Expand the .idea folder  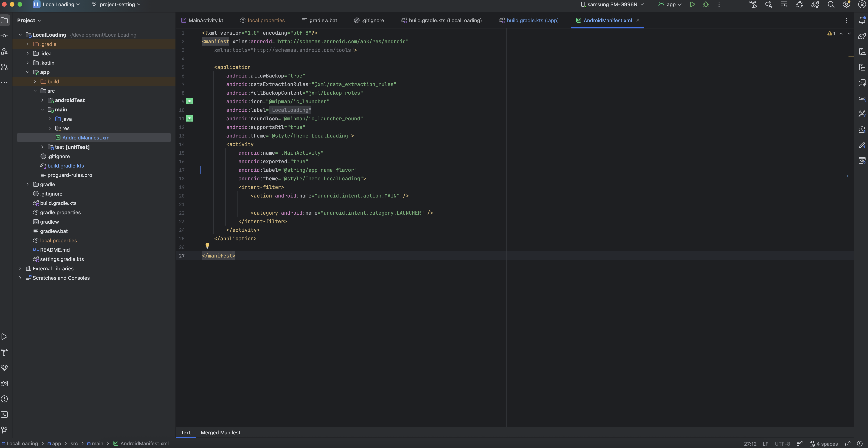[28, 54]
